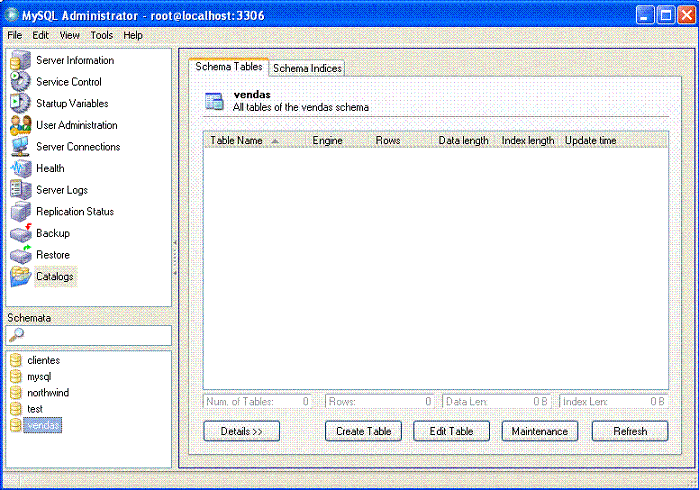Select the Health label
This screenshot has height=490, width=699.
50,168
